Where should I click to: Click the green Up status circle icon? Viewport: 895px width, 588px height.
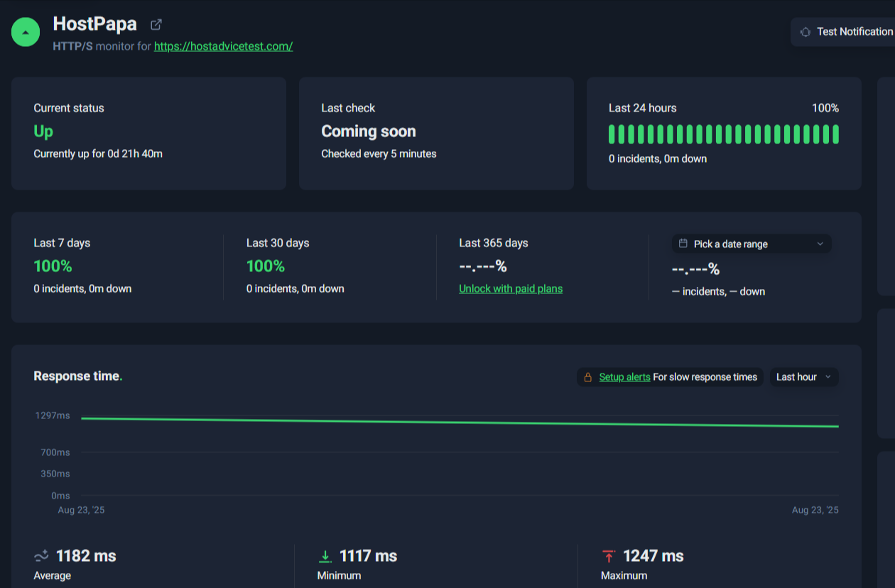click(x=26, y=32)
